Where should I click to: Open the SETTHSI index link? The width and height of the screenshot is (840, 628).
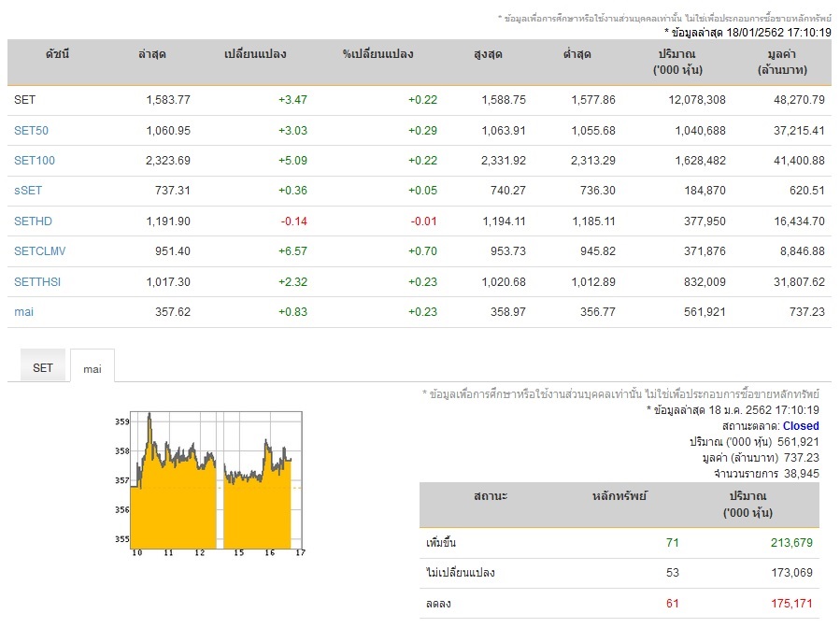pyautogui.click(x=37, y=281)
